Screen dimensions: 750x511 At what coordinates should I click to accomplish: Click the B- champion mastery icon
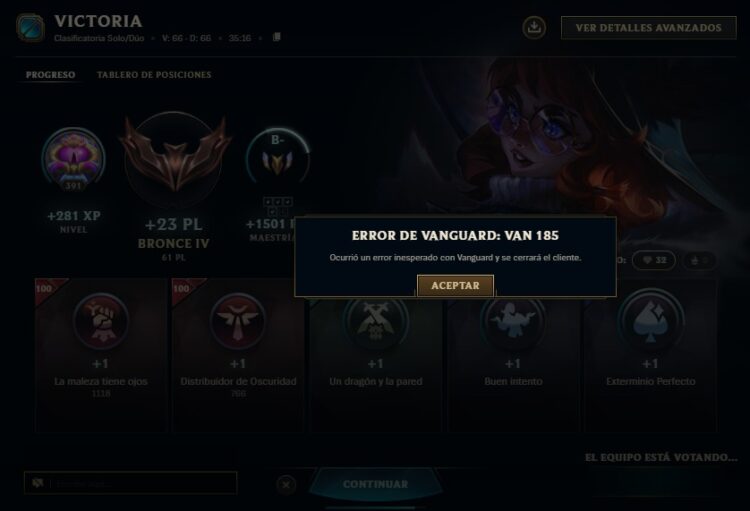[x=277, y=158]
